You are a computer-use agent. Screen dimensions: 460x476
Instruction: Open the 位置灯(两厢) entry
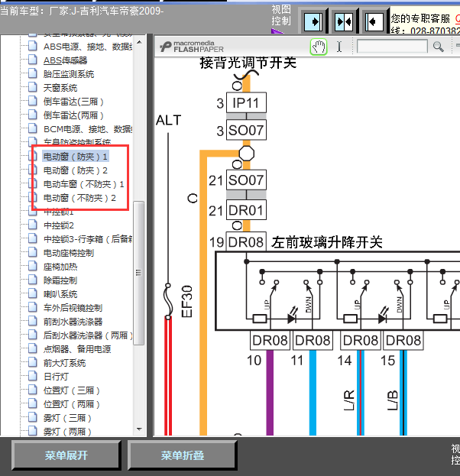[x=71, y=404]
